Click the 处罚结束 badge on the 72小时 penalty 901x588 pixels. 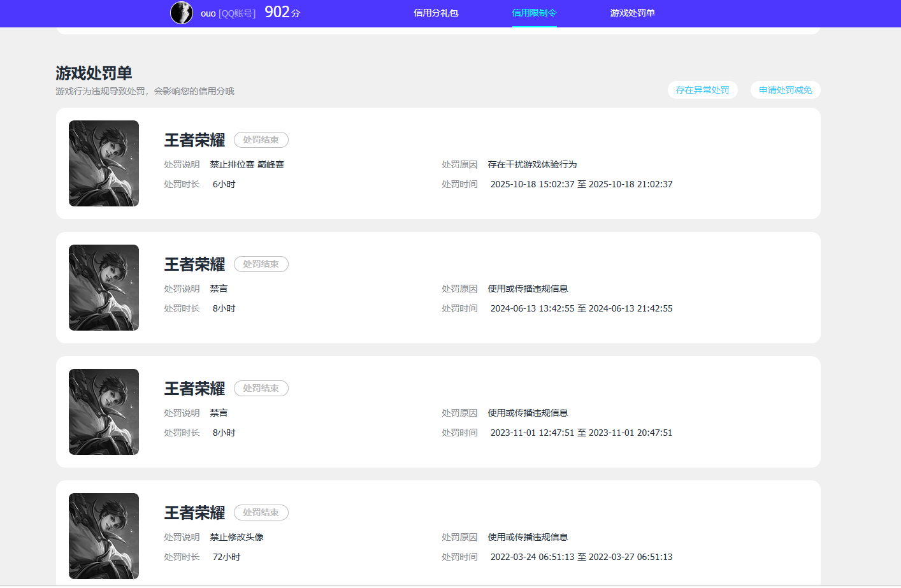261,512
